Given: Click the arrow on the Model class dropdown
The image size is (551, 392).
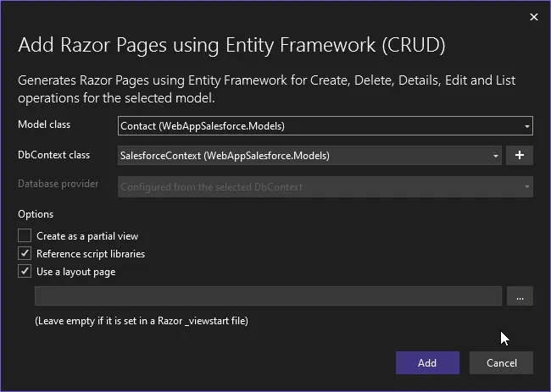Looking at the screenshot, I should (x=526, y=126).
